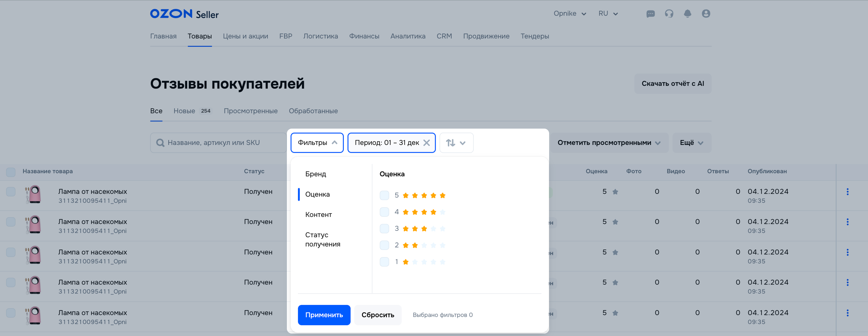Click the headset support icon
This screenshot has width=868, height=336.
669,14
